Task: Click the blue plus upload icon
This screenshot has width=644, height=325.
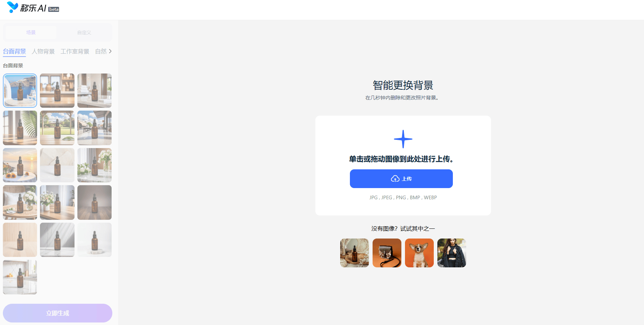Action: point(403,139)
